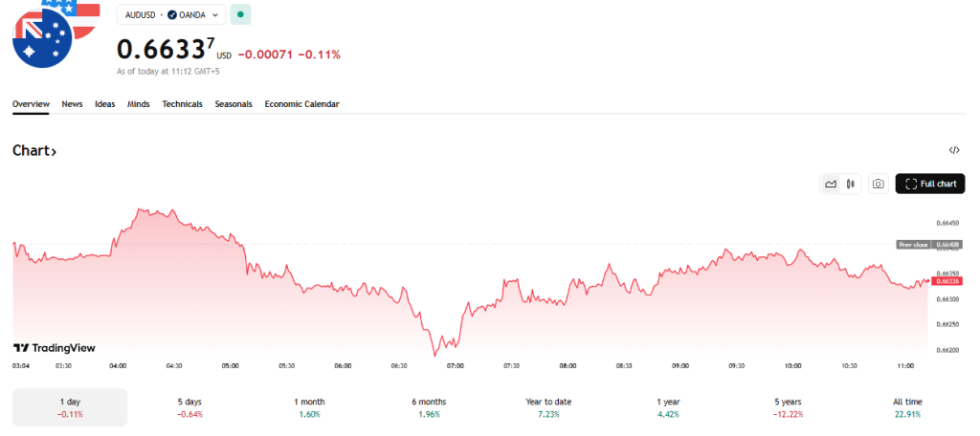
Task: Click the −0.11% daily change text in header
Action: tap(320, 54)
